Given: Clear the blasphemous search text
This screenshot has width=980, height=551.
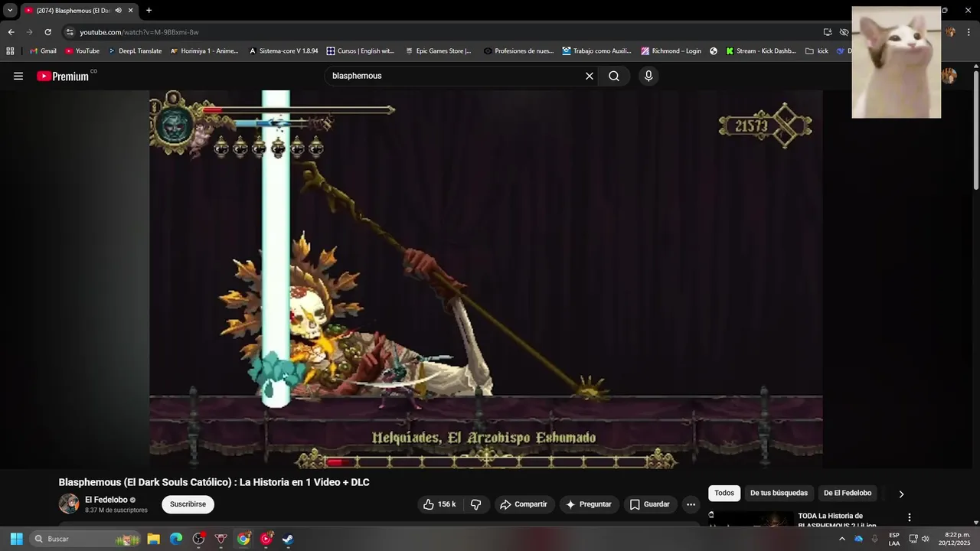Looking at the screenshot, I should [590, 76].
